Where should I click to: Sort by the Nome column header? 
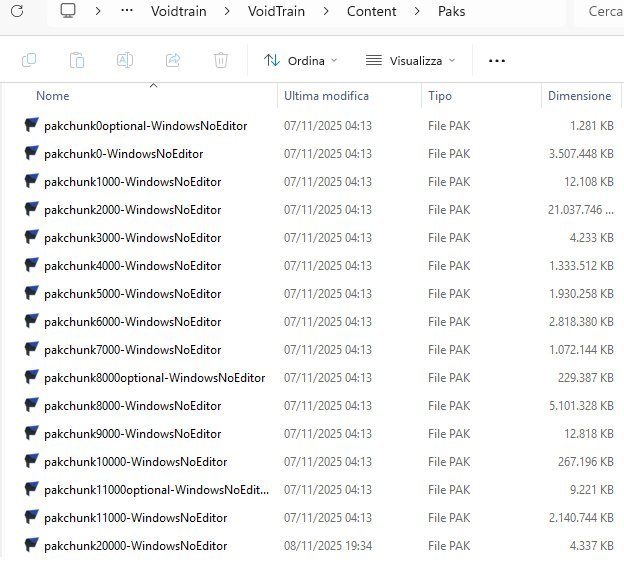53,96
